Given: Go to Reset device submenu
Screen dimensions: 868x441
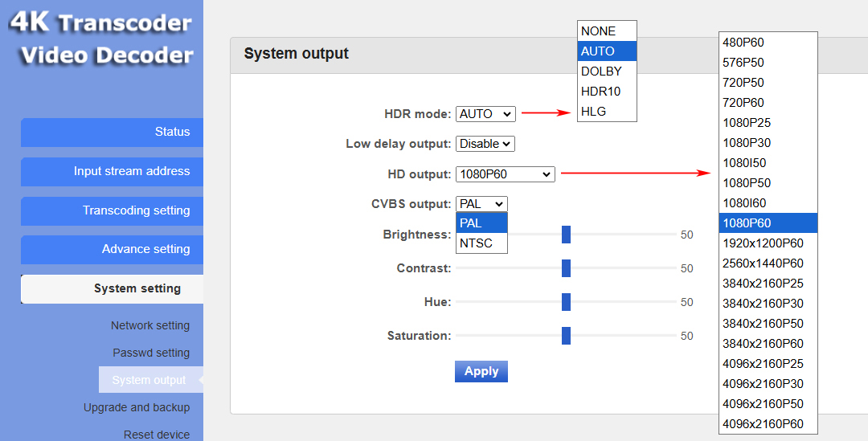Looking at the screenshot, I should pyautogui.click(x=157, y=435).
